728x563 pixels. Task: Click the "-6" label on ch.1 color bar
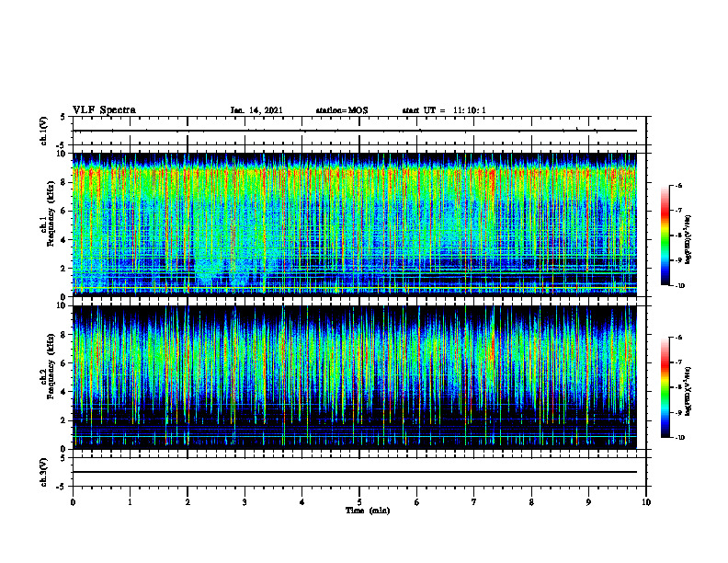click(x=678, y=185)
